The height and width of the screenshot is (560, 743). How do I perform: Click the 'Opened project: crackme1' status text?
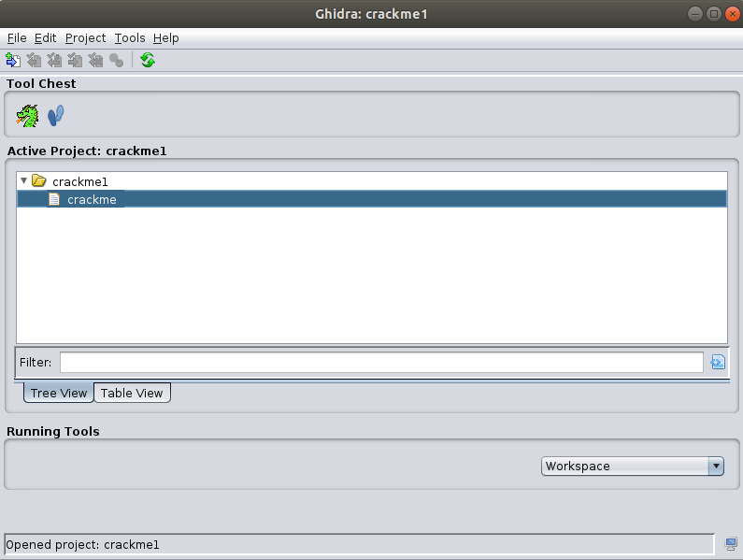[82, 544]
